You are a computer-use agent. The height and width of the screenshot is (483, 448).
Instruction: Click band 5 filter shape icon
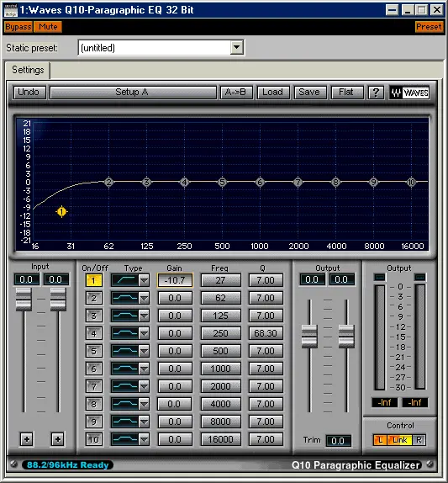click(x=124, y=351)
